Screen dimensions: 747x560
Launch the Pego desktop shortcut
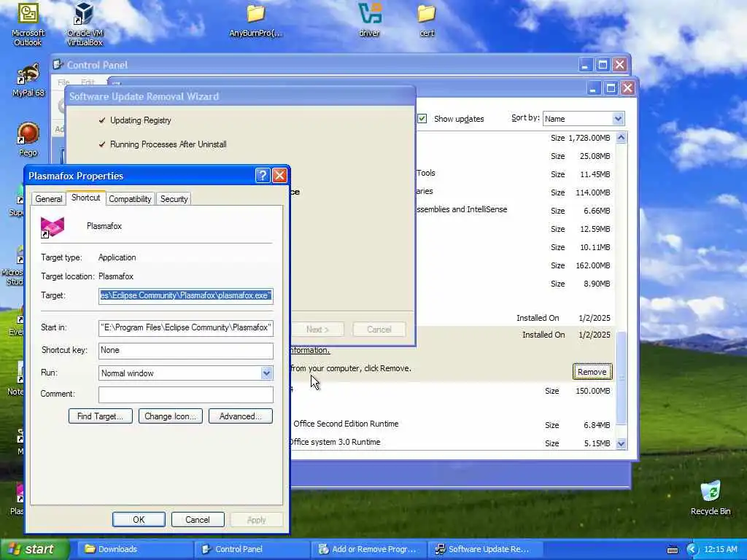(28, 139)
